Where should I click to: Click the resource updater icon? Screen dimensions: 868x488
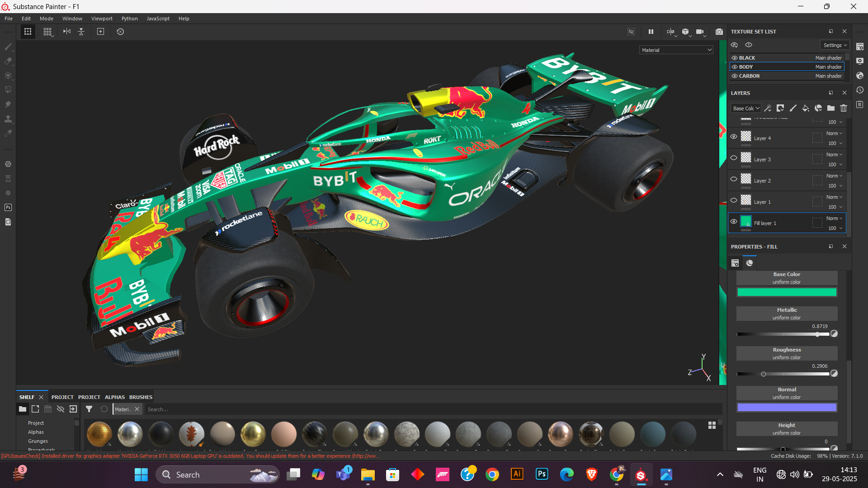[8, 222]
